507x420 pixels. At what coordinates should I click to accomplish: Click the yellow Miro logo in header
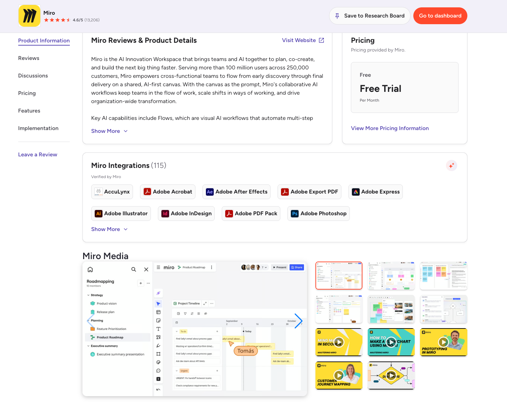click(29, 16)
